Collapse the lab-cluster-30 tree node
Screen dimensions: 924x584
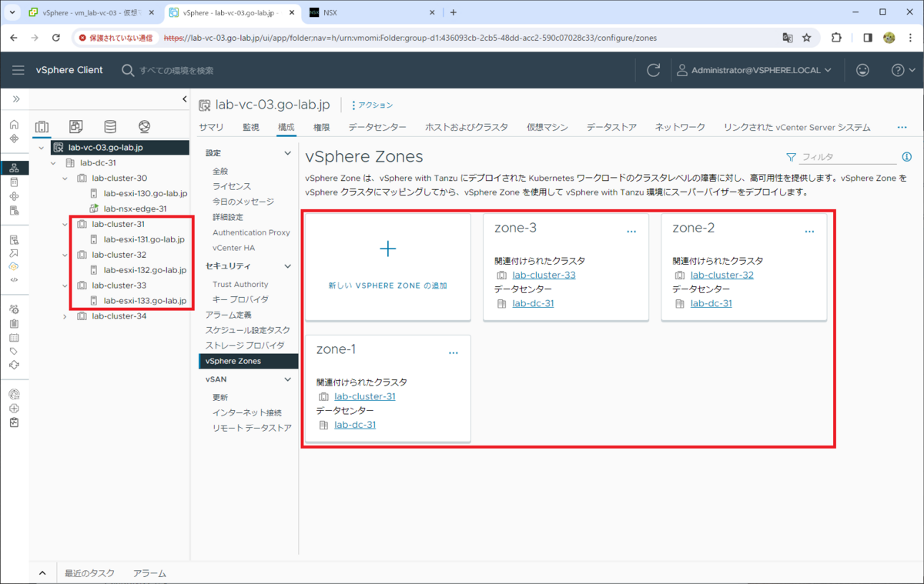65,179
